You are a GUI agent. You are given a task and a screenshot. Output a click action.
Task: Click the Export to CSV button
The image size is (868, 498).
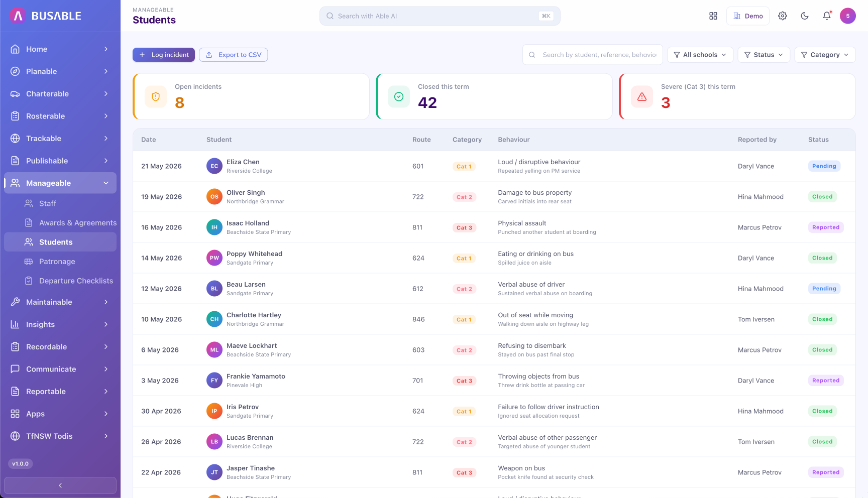234,55
